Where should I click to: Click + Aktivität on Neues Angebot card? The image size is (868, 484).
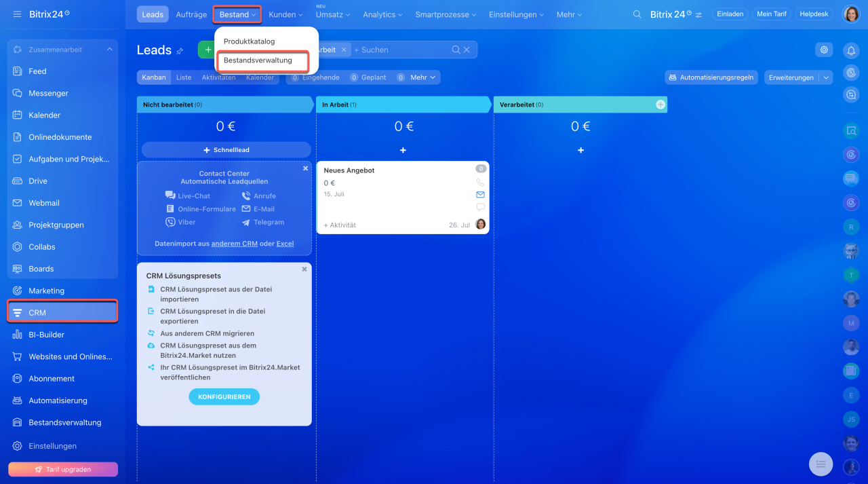pos(340,225)
